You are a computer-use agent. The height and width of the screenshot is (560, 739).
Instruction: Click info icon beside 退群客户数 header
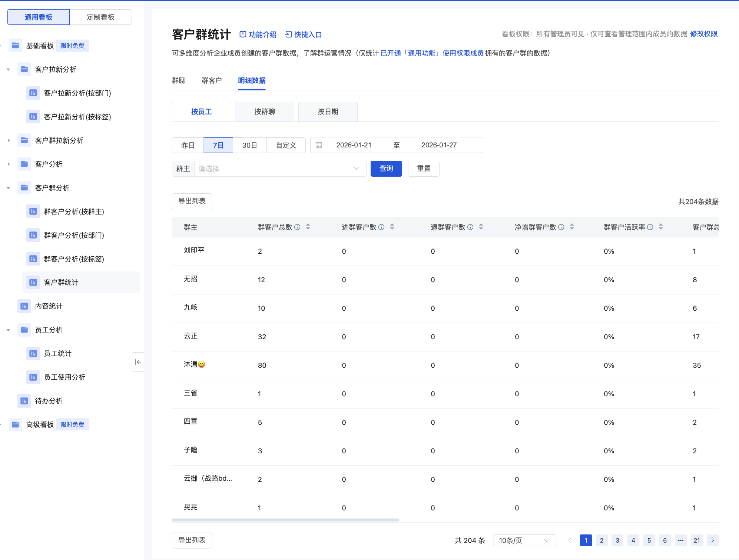coord(470,227)
